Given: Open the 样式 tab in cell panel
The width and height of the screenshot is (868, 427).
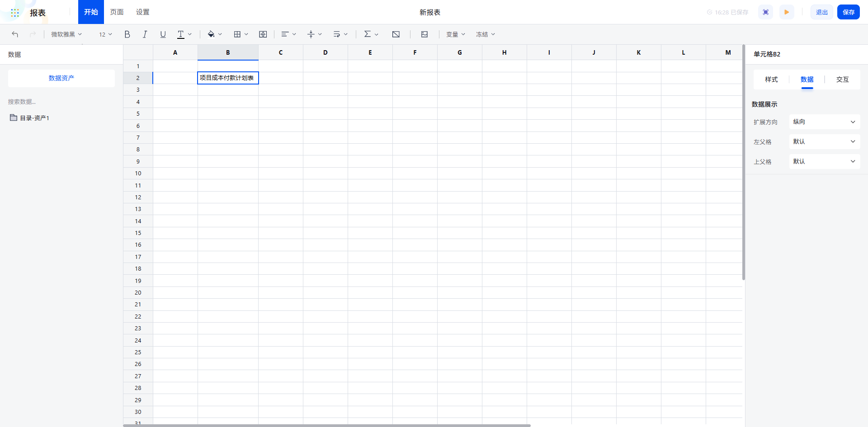Looking at the screenshot, I should click(771, 80).
